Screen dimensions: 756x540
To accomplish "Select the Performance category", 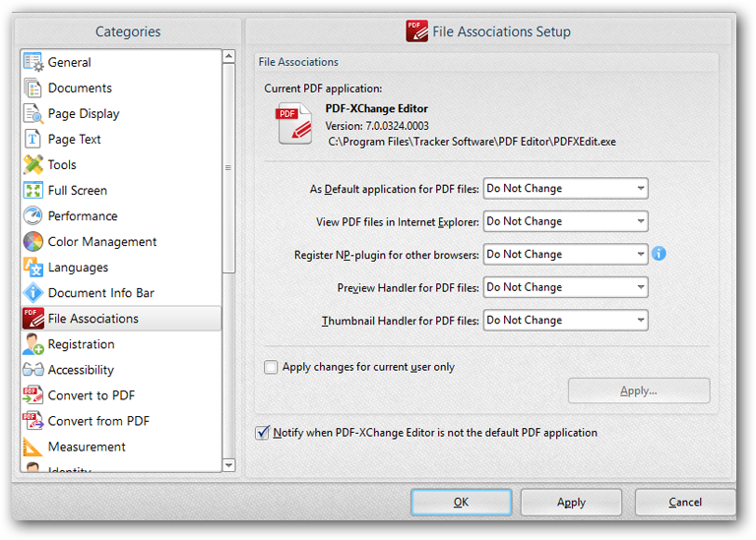I will click(x=121, y=215).
